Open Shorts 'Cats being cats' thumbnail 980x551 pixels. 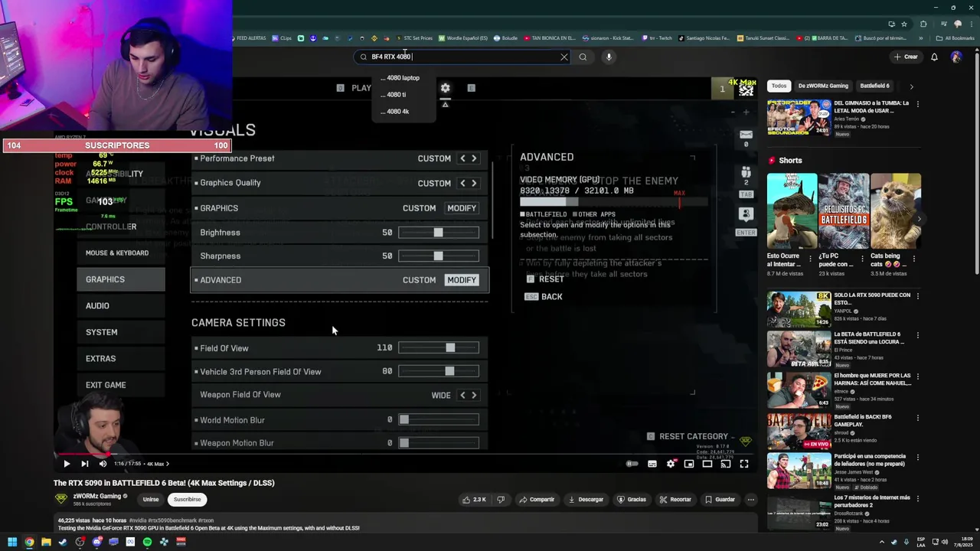(x=896, y=211)
